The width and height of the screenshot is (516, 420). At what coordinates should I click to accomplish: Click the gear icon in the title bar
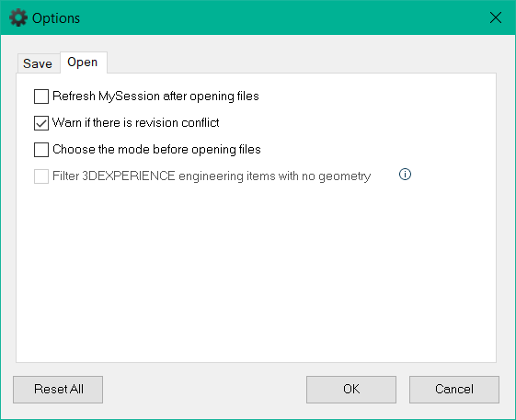18,17
